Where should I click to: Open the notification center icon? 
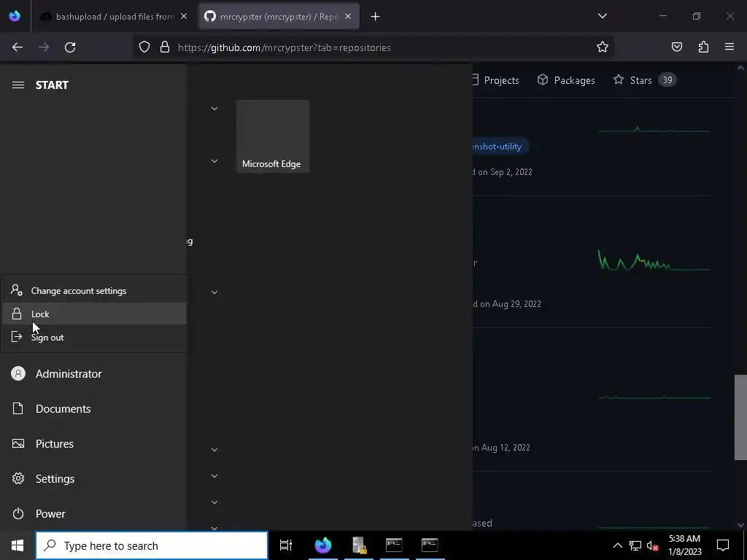coord(723,545)
